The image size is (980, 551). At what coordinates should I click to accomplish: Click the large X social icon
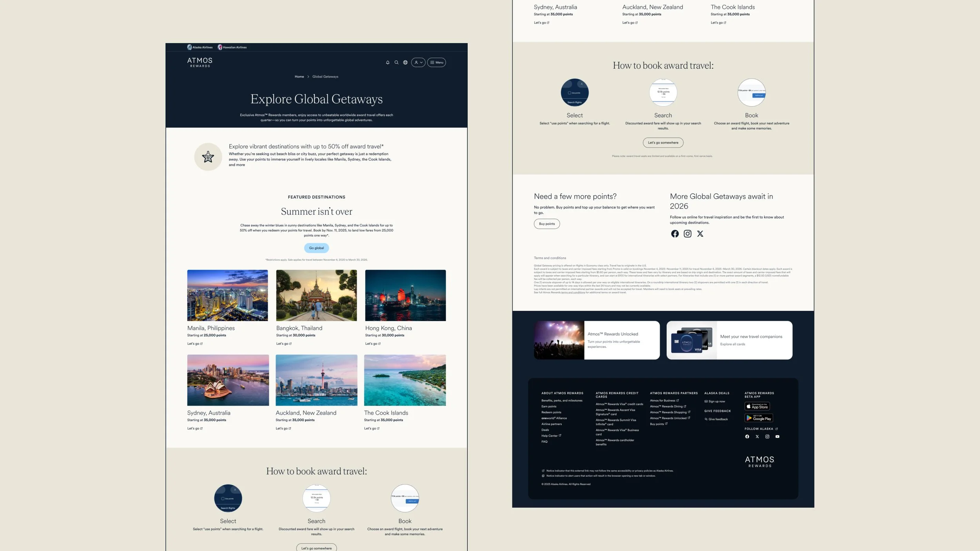700,234
